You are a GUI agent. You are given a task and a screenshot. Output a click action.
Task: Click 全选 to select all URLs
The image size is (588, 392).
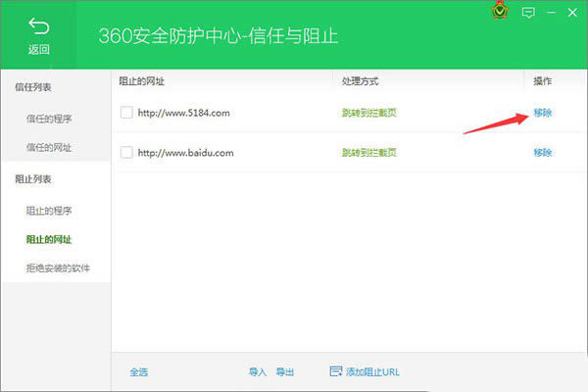pos(139,372)
